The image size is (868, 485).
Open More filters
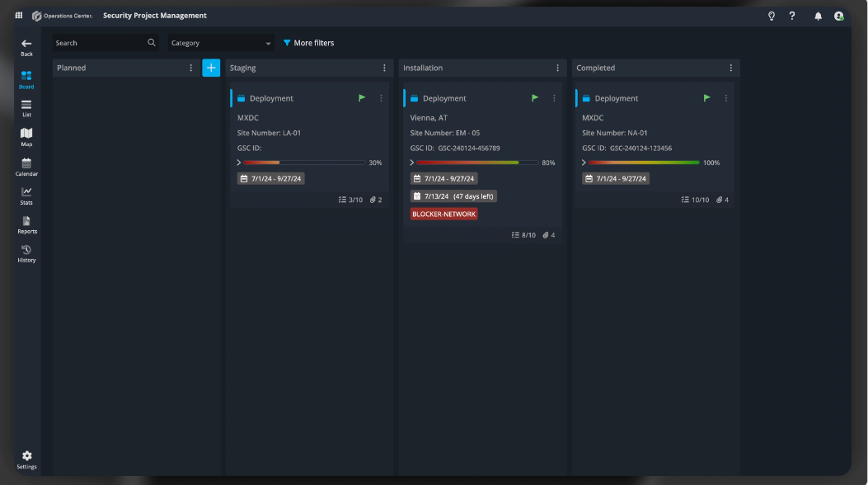click(308, 43)
